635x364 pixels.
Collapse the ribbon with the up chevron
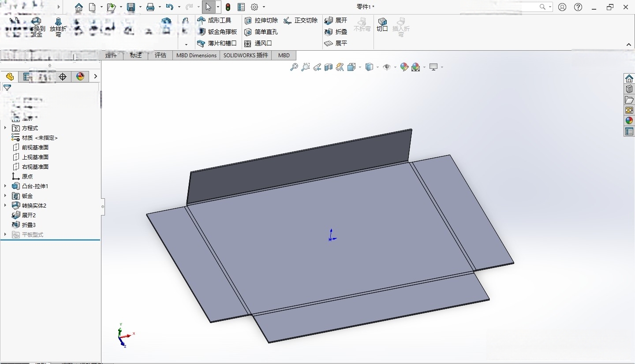point(629,45)
